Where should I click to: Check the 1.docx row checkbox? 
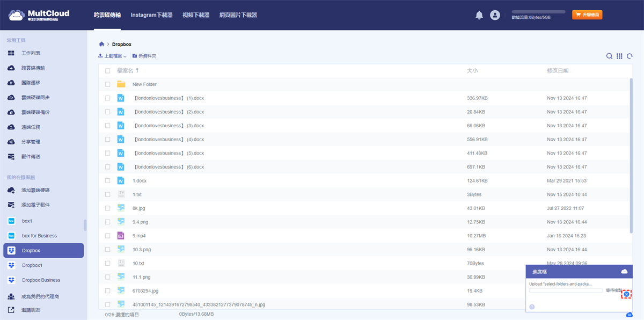(x=108, y=181)
